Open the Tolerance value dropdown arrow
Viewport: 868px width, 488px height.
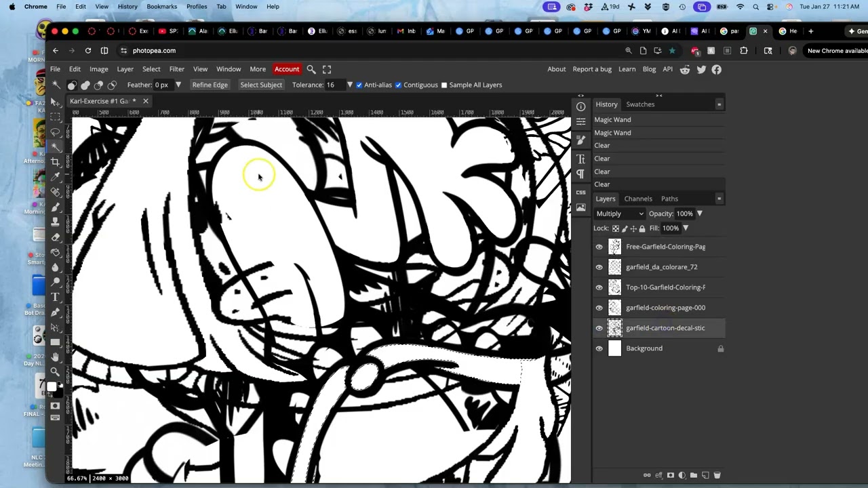(x=349, y=85)
